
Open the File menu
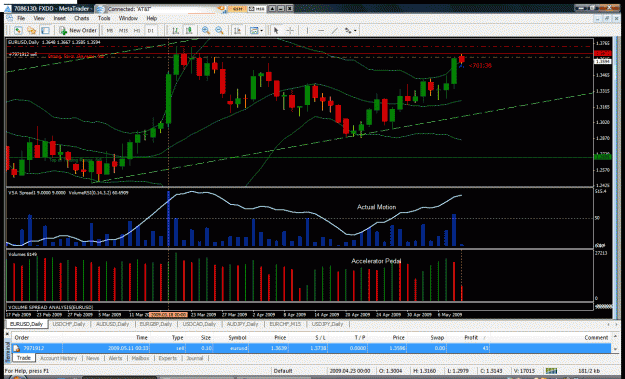pos(21,18)
